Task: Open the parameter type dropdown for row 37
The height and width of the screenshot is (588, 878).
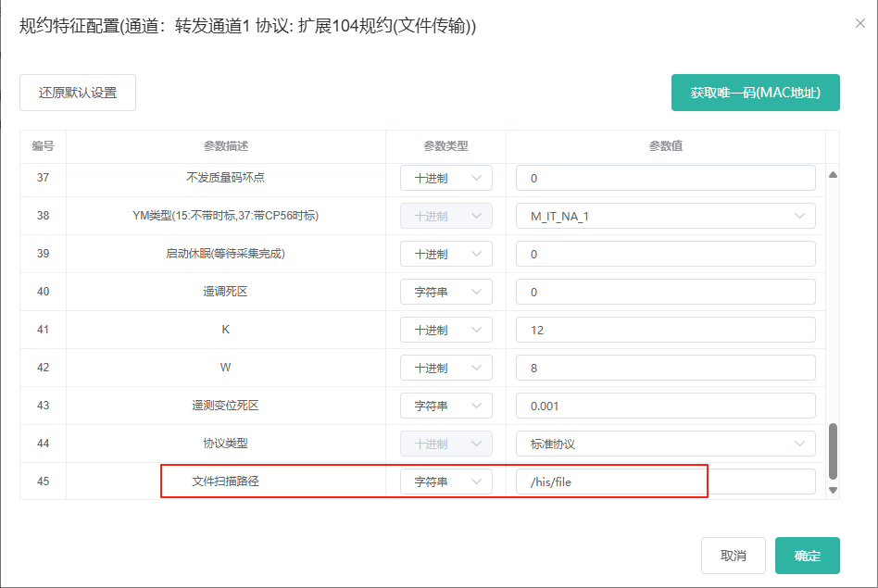Action: coord(446,178)
